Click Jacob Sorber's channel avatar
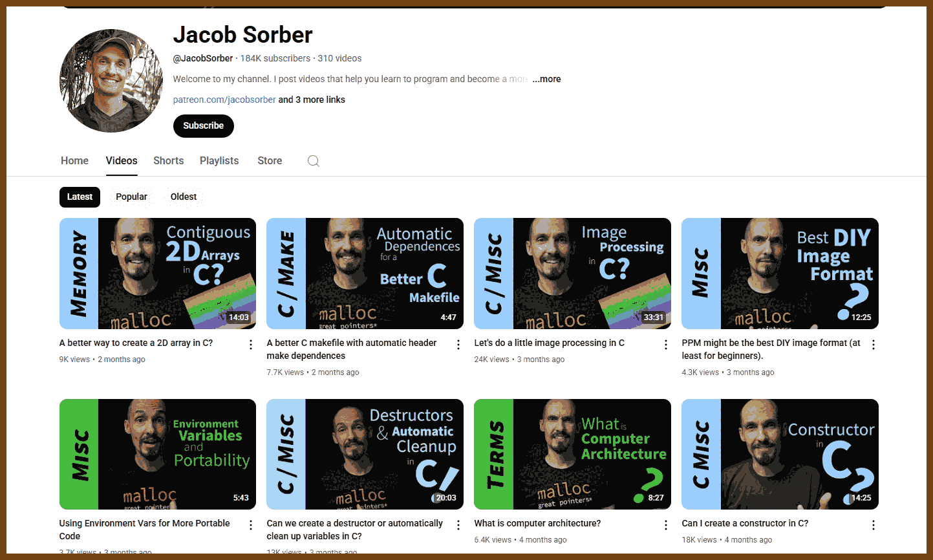 click(x=111, y=81)
